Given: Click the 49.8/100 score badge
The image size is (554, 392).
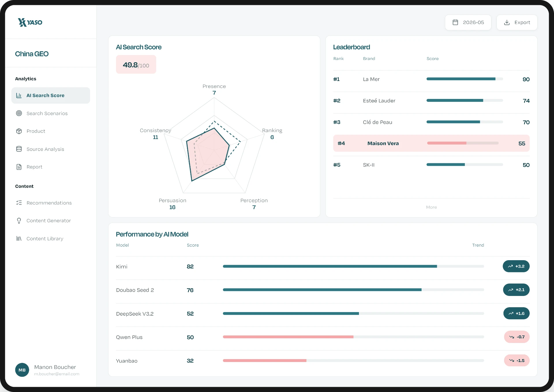Looking at the screenshot, I should (136, 65).
